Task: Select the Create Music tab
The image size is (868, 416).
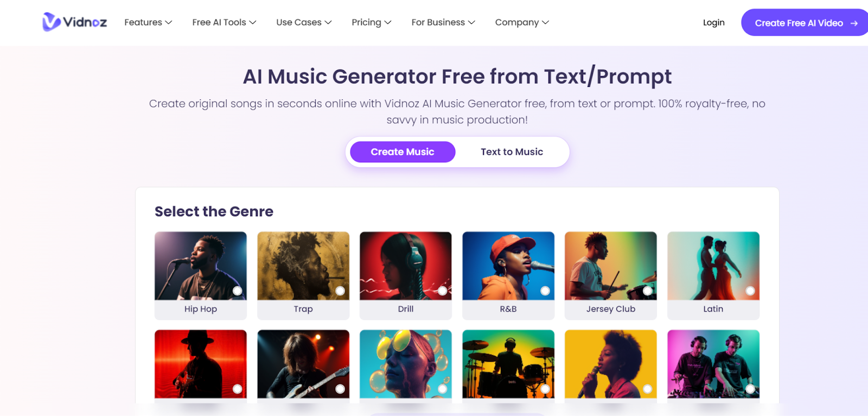Action: pos(403,152)
